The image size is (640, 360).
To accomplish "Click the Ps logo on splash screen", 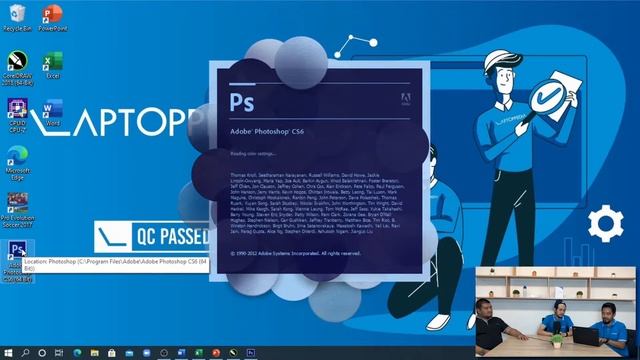I will pyautogui.click(x=242, y=102).
